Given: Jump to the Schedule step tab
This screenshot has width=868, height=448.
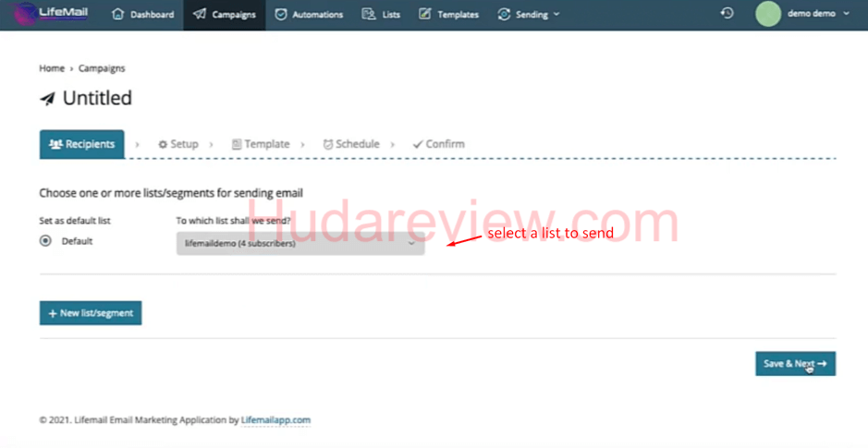Looking at the screenshot, I should coord(350,144).
